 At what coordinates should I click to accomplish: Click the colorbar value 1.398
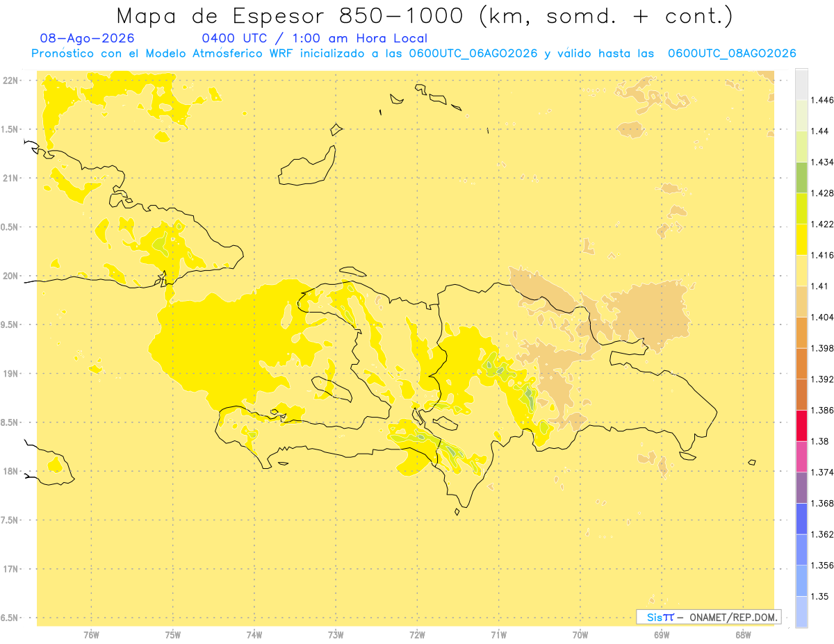coord(824,348)
